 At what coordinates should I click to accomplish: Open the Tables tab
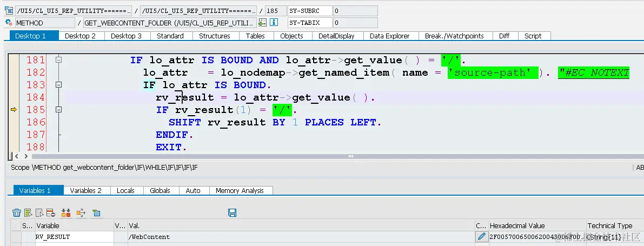[255, 36]
